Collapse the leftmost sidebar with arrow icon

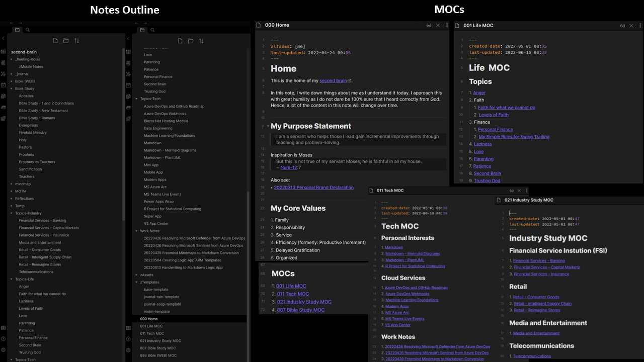4,39
